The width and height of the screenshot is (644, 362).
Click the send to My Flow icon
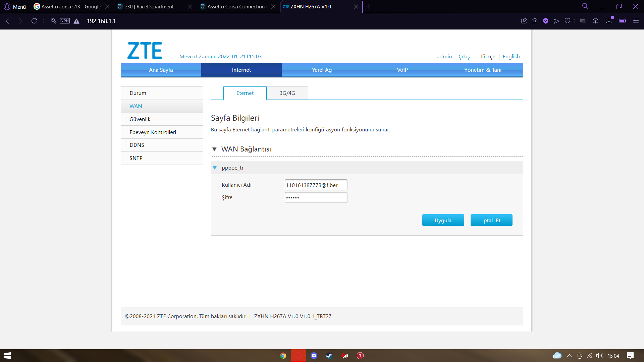coord(557,21)
